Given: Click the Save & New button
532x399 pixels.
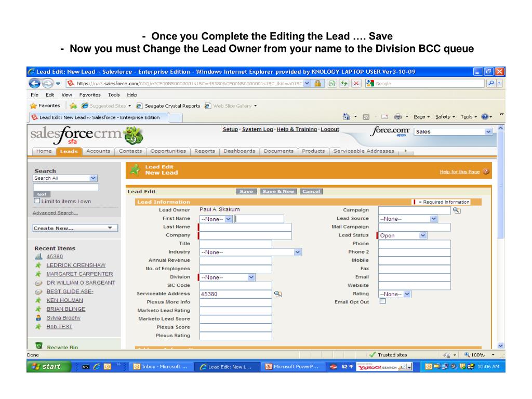Looking at the screenshot, I should tap(278, 191).
